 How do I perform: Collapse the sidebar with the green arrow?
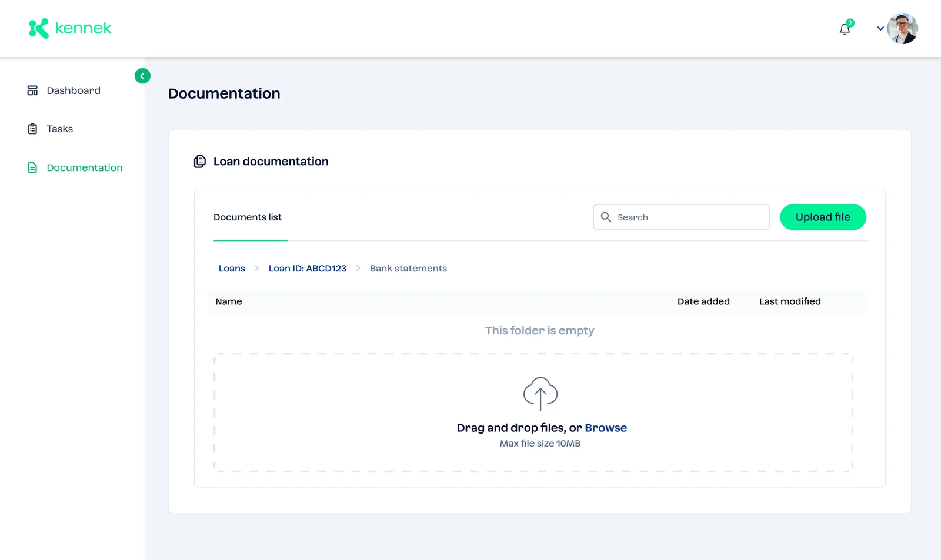[142, 76]
